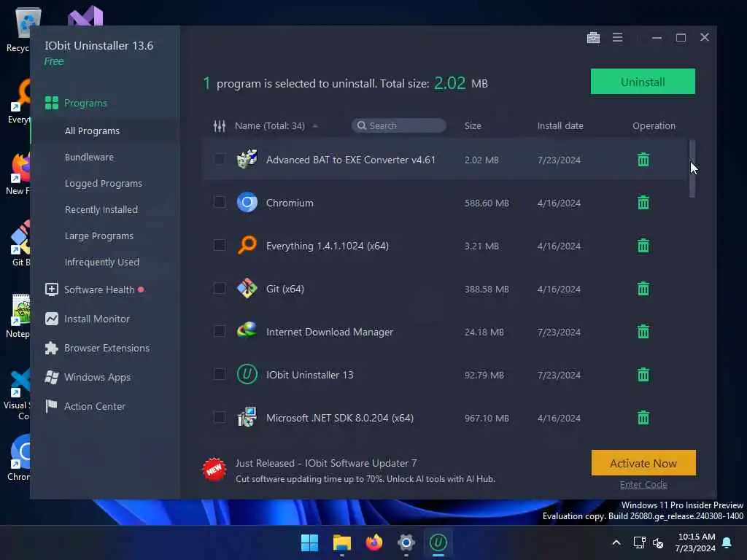Open the toolbox icon in title bar
The image size is (747, 560).
coord(593,37)
